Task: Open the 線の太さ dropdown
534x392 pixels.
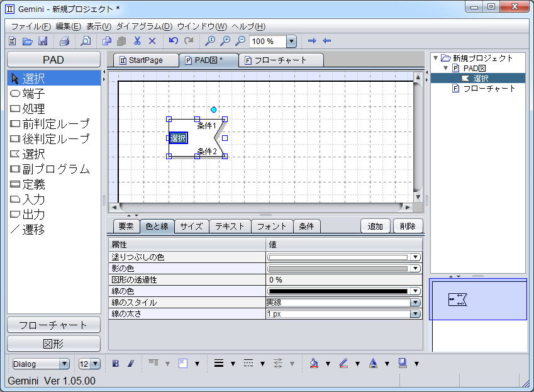Action: tap(415, 314)
